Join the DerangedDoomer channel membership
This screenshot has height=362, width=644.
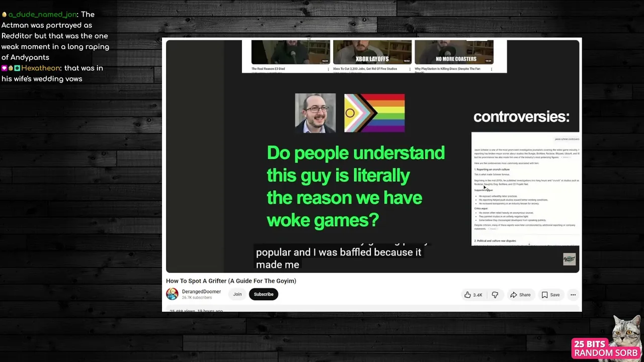coord(237,294)
